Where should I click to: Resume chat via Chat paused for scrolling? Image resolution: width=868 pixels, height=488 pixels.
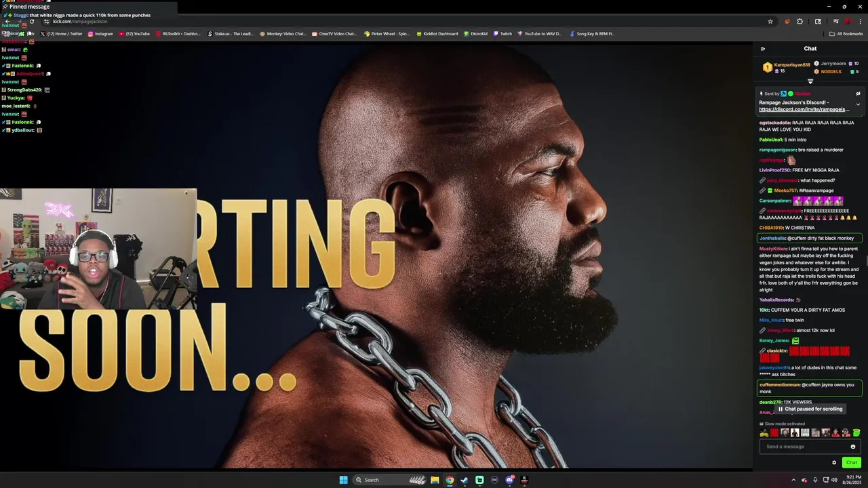(810, 409)
